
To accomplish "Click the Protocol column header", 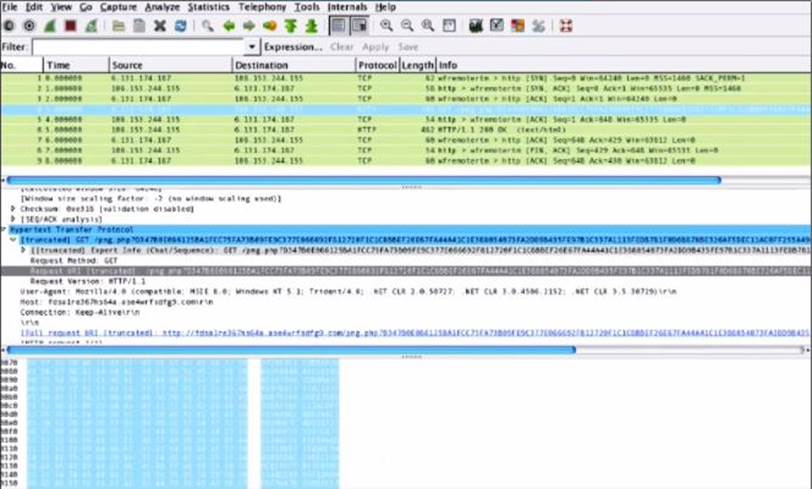I will pos(377,65).
